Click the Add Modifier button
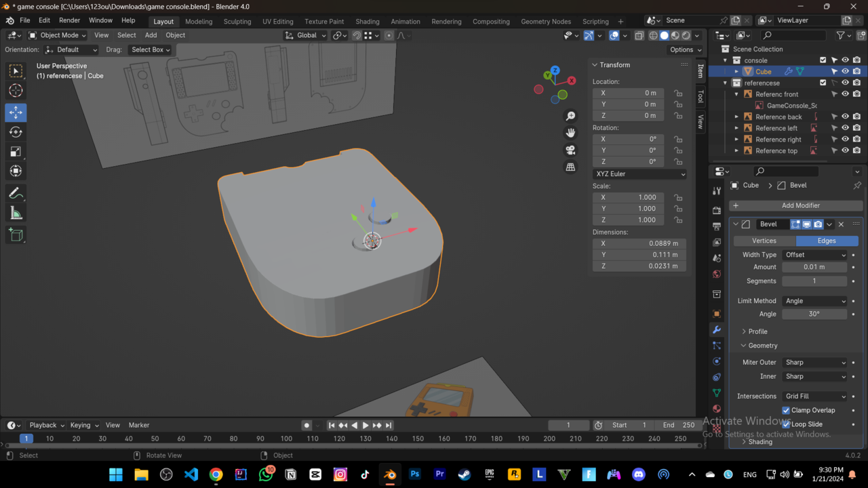The image size is (868, 488). click(x=795, y=205)
